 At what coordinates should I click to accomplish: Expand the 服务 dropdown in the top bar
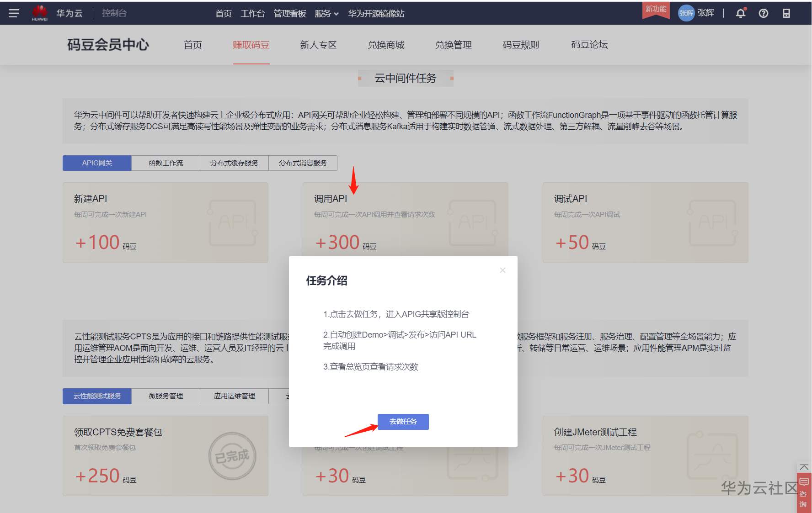[327, 14]
